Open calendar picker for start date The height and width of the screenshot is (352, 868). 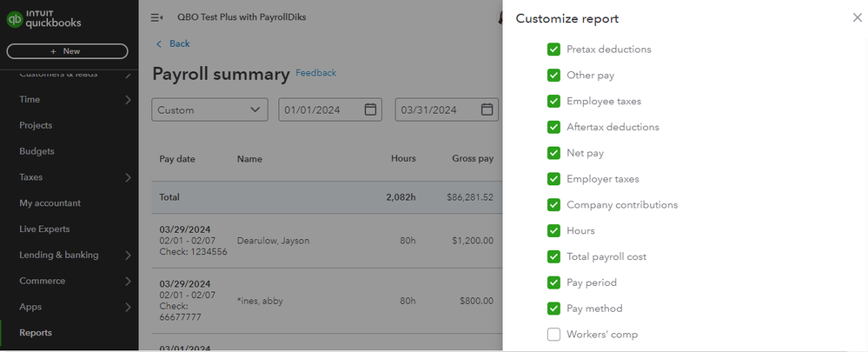(x=371, y=110)
